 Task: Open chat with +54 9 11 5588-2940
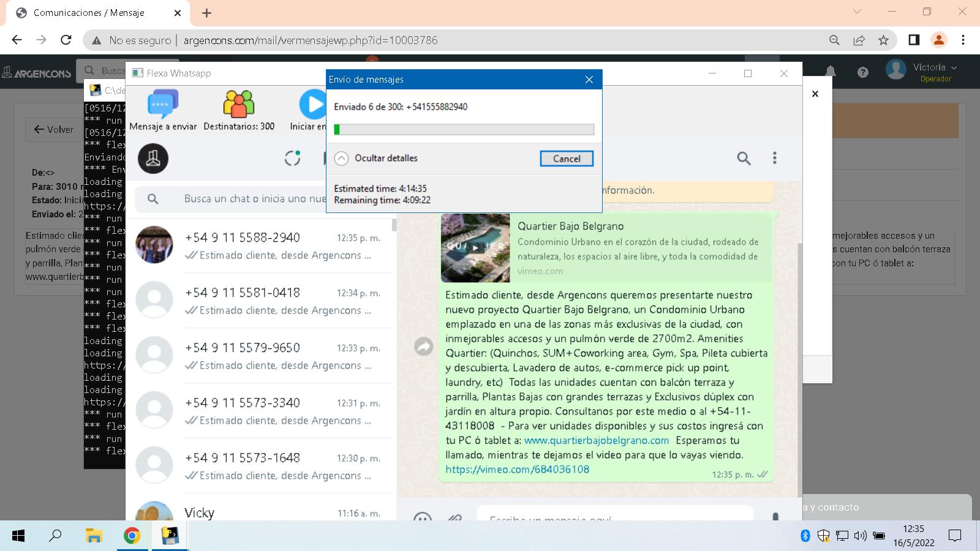click(x=258, y=246)
